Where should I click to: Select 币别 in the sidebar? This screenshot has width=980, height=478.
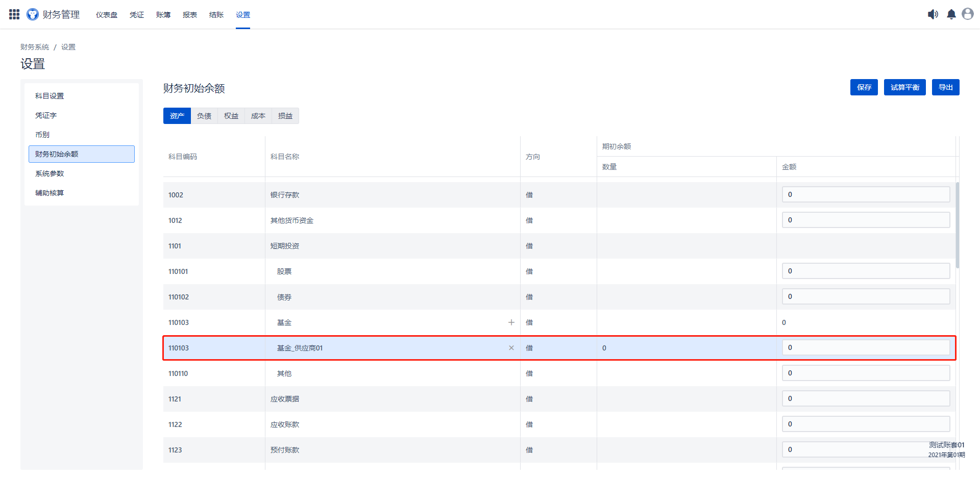point(82,135)
